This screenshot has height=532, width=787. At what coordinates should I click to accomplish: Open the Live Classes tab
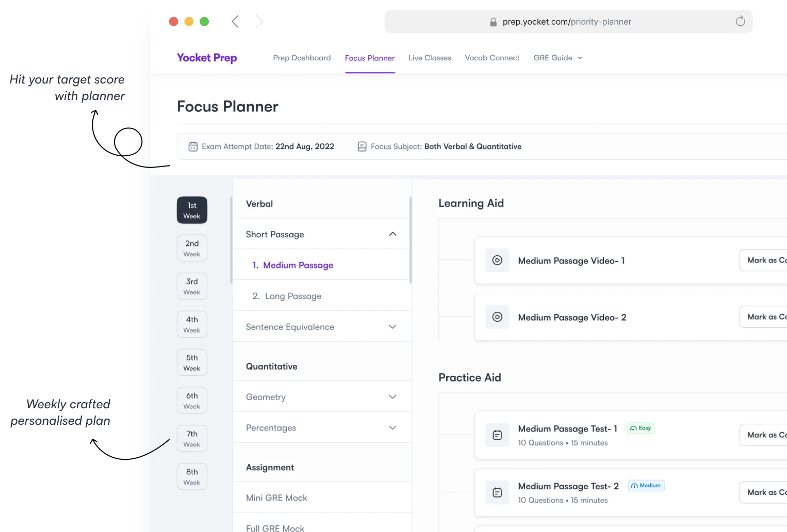point(430,58)
